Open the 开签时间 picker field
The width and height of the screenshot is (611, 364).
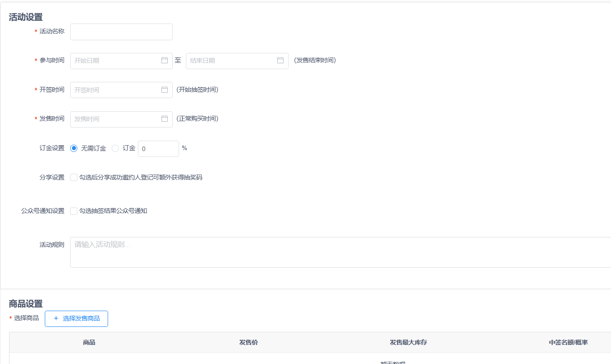(121, 90)
